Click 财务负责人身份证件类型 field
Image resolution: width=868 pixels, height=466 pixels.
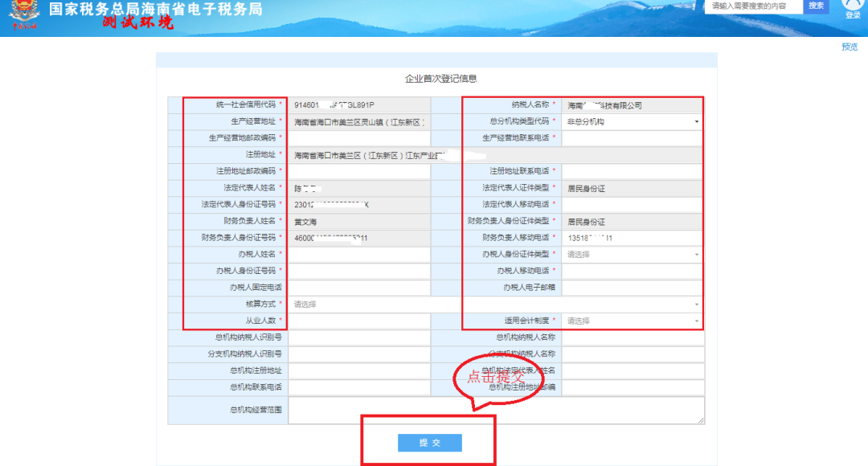click(x=633, y=222)
